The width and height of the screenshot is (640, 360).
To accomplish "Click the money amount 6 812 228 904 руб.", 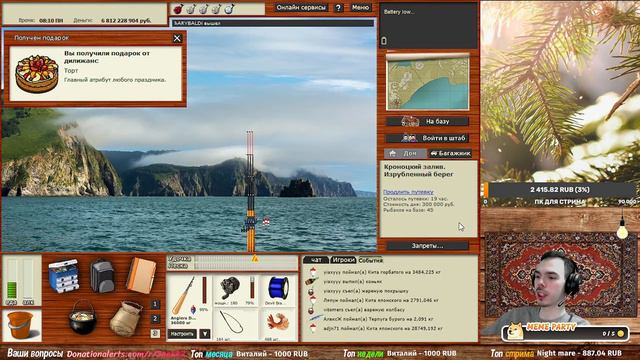I will pyautogui.click(x=126, y=20).
